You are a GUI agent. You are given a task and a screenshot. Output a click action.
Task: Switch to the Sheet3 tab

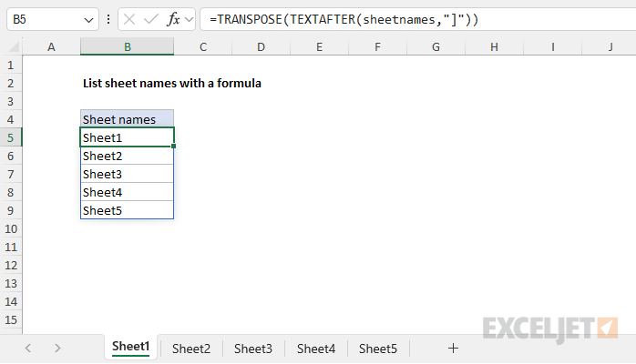click(253, 349)
